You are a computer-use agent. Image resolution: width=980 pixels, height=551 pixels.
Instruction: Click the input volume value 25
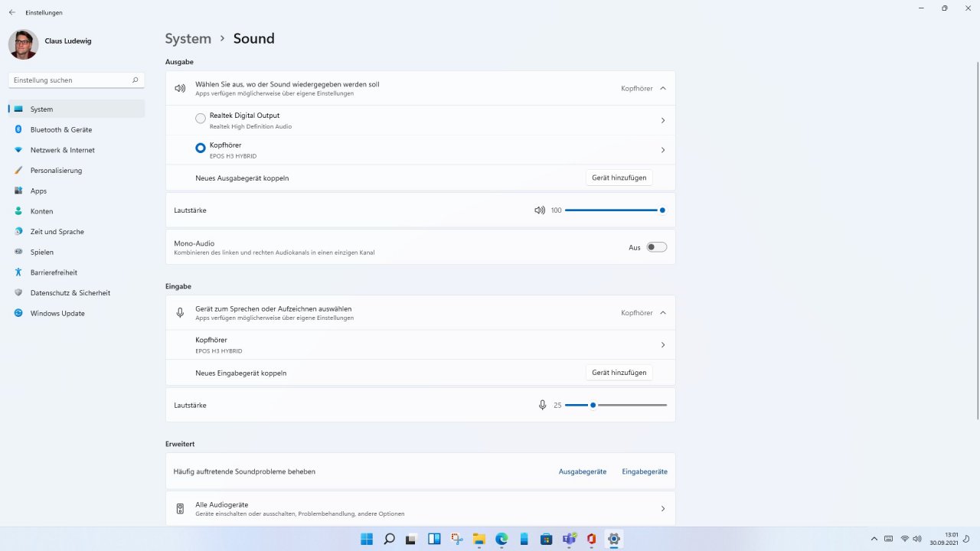pos(557,406)
